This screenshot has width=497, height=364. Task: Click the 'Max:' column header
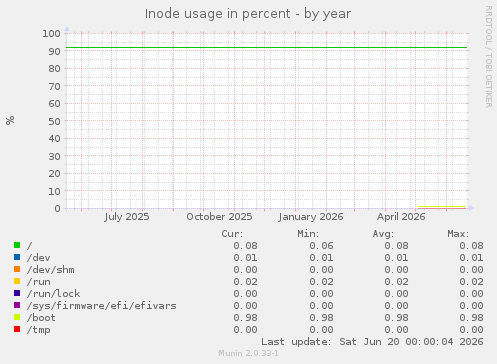click(458, 234)
